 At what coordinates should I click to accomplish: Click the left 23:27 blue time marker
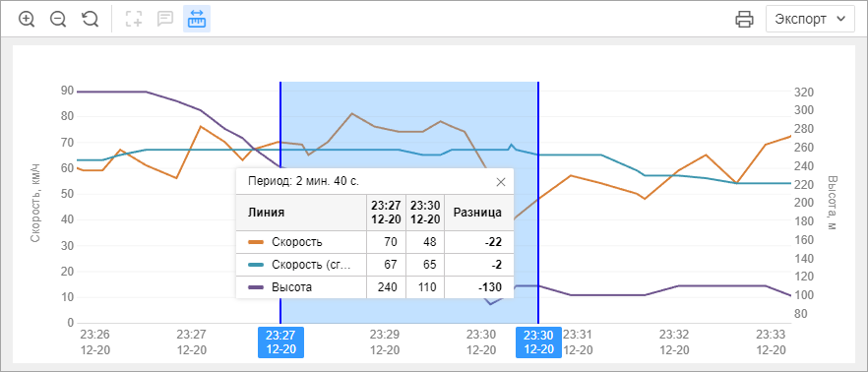[280, 342]
